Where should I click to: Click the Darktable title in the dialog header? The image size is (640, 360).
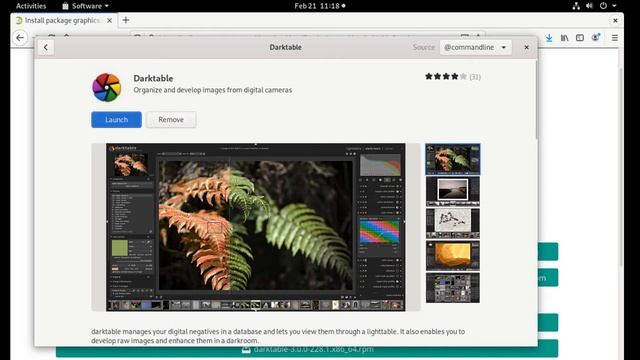click(x=285, y=47)
